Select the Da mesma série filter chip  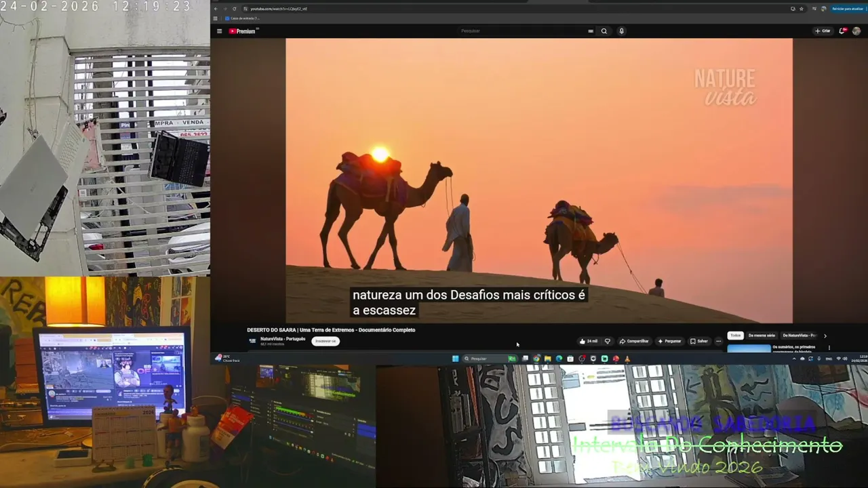[762, 335]
